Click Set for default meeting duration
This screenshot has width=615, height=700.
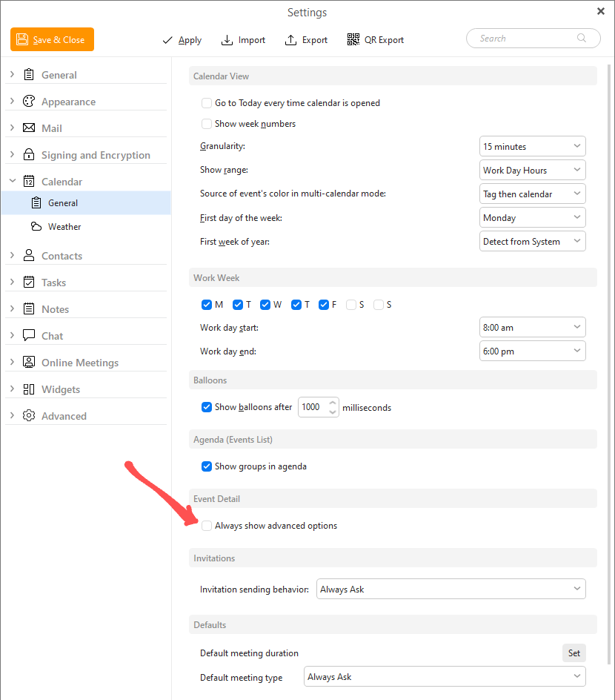click(574, 653)
